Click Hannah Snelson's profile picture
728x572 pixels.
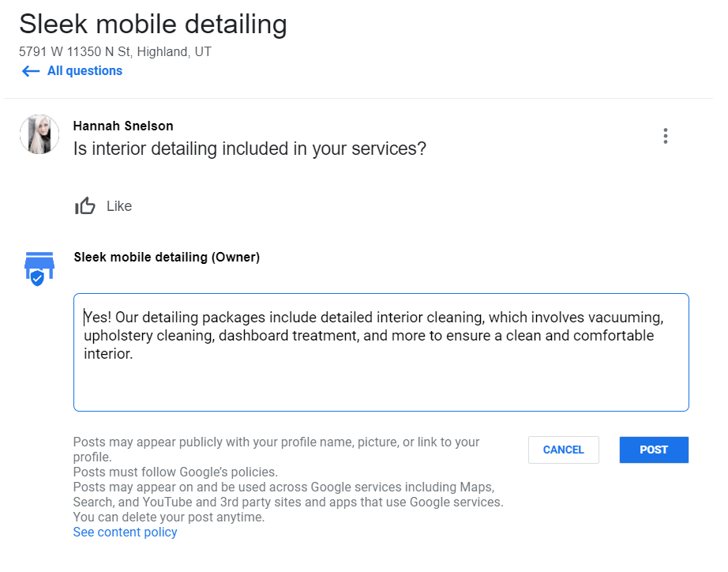39,134
